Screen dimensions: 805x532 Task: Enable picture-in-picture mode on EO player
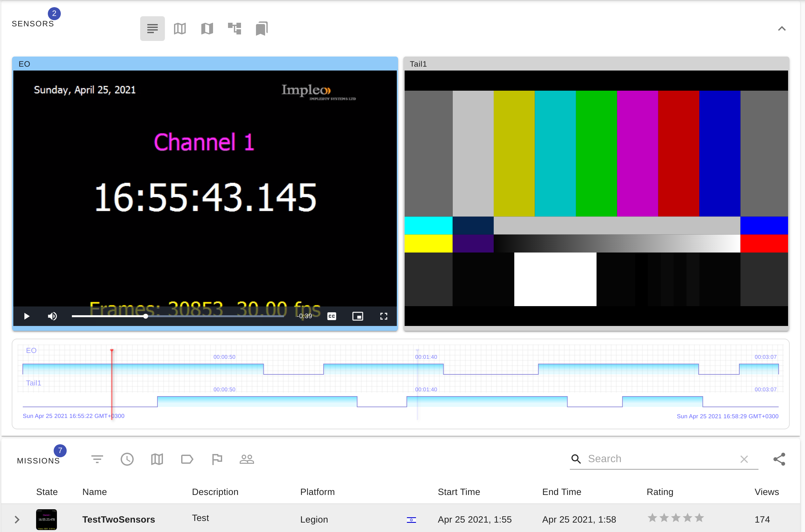(x=358, y=316)
